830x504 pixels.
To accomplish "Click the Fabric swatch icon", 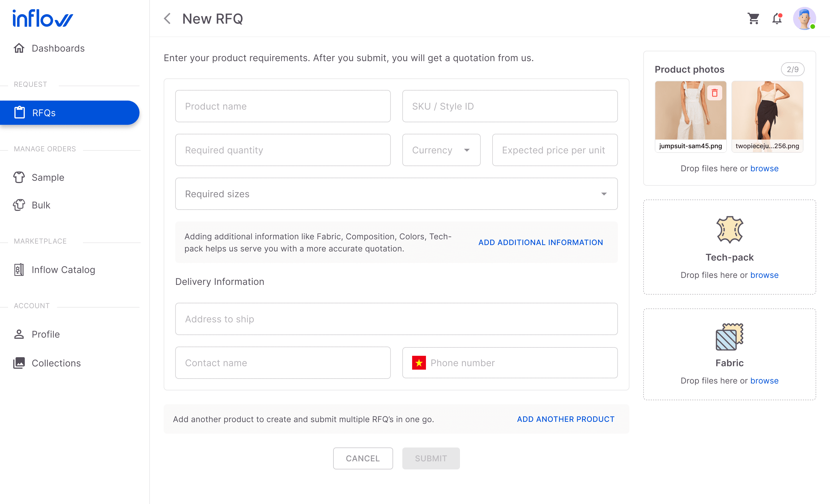I will point(729,336).
